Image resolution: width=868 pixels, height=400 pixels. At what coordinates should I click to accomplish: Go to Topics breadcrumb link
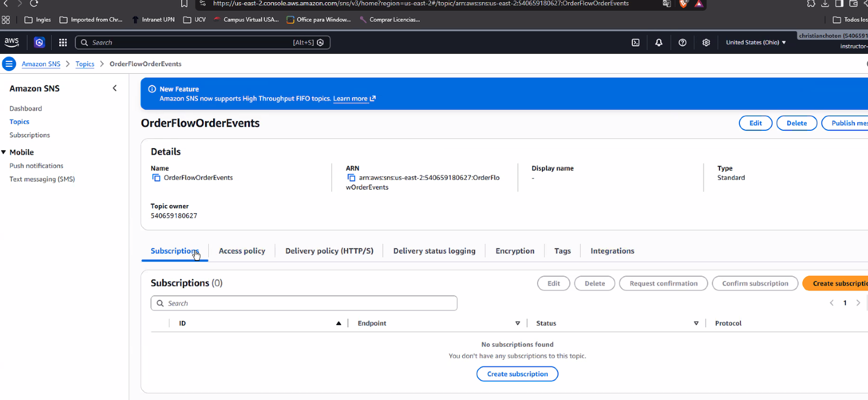pos(85,64)
